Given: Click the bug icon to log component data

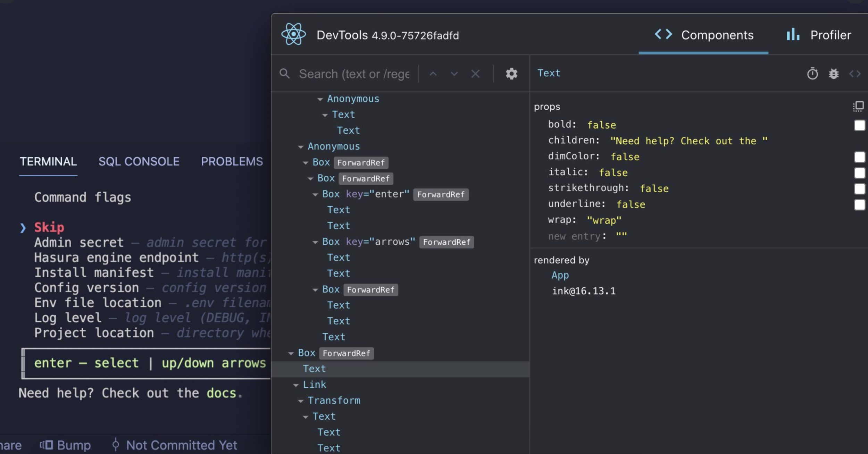Looking at the screenshot, I should pos(834,74).
